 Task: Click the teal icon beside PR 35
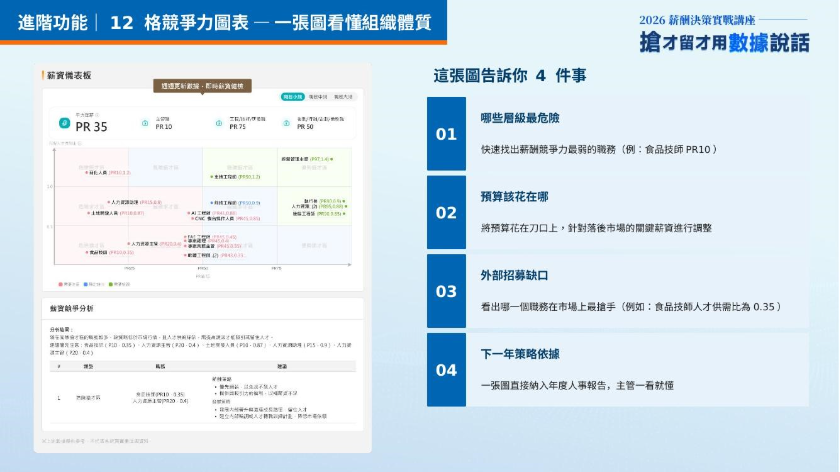(64, 123)
